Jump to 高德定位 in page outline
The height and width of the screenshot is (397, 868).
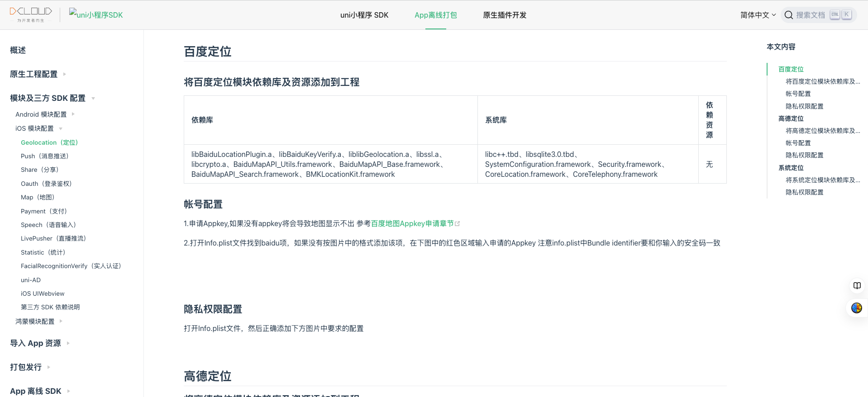coord(791,118)
